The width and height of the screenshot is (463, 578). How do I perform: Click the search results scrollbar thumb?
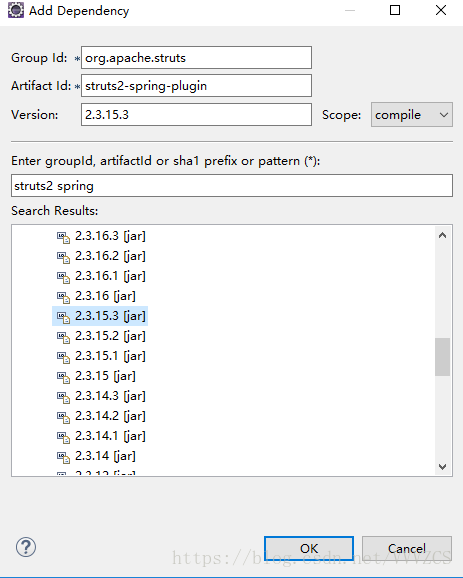[442, 357]
